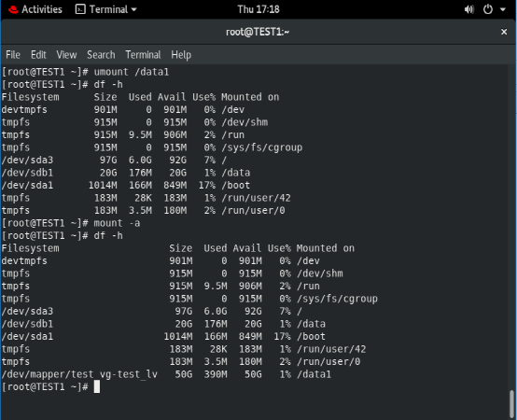Viewport: 517px width, 420px height.
Task: Open the Terminal menu in menu bar
Action: tap(143, 55)
